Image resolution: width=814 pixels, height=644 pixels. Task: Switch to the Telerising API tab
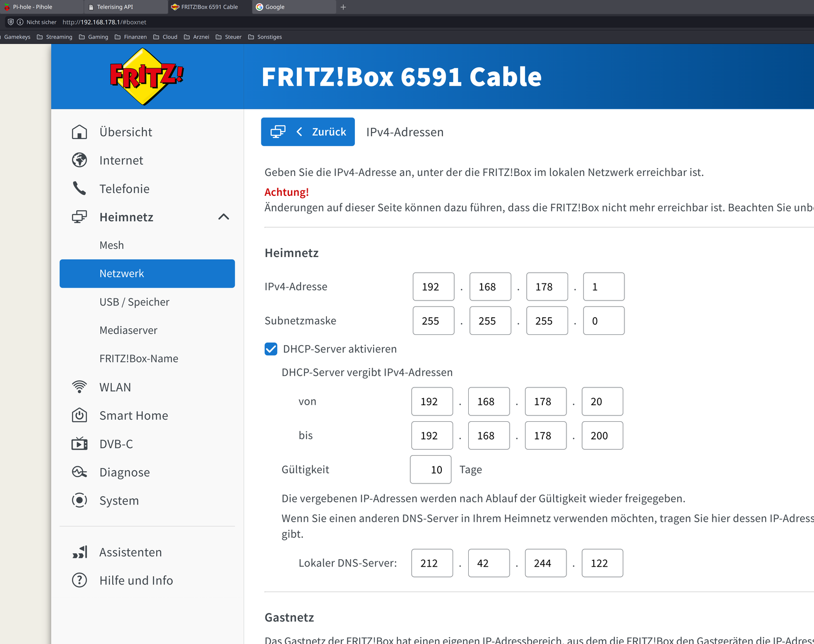[x=126, y=7]
